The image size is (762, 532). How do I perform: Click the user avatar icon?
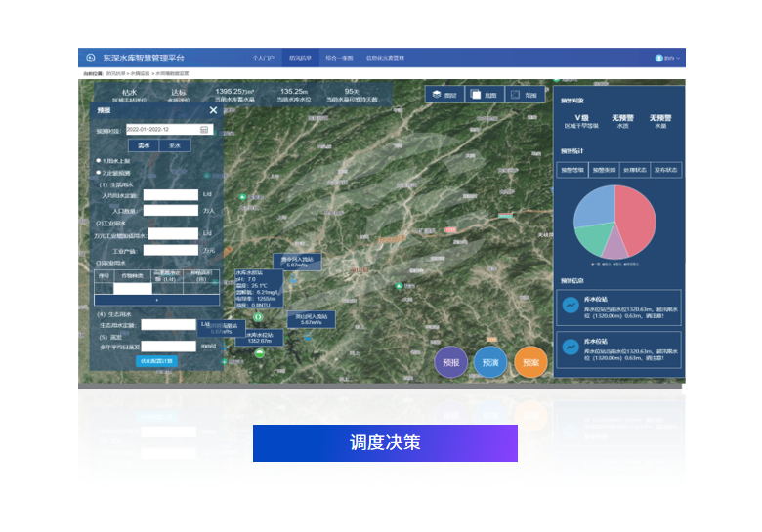pos(659,59)
